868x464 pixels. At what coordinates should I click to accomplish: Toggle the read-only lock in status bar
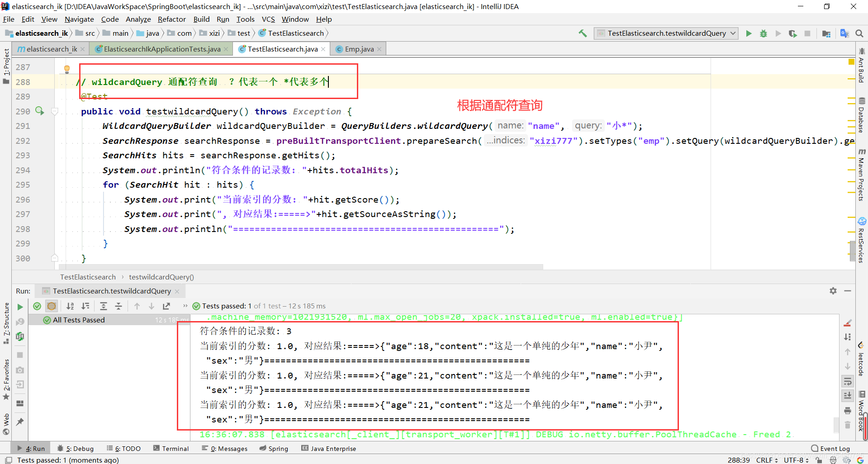coord(819,460)
